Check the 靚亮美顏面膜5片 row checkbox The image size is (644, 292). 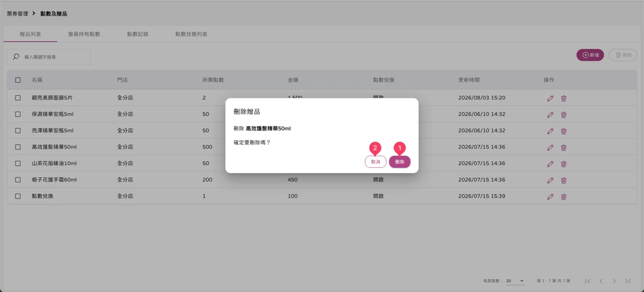click(18, 98)
